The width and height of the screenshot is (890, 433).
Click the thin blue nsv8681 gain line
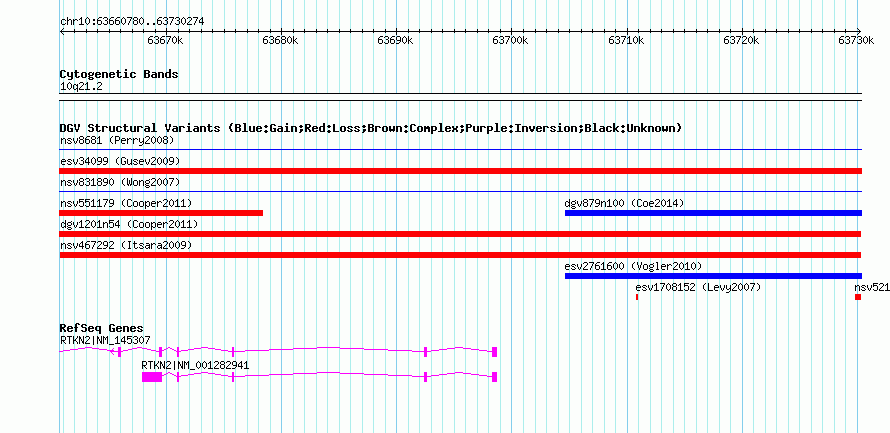tap(460, 150)
